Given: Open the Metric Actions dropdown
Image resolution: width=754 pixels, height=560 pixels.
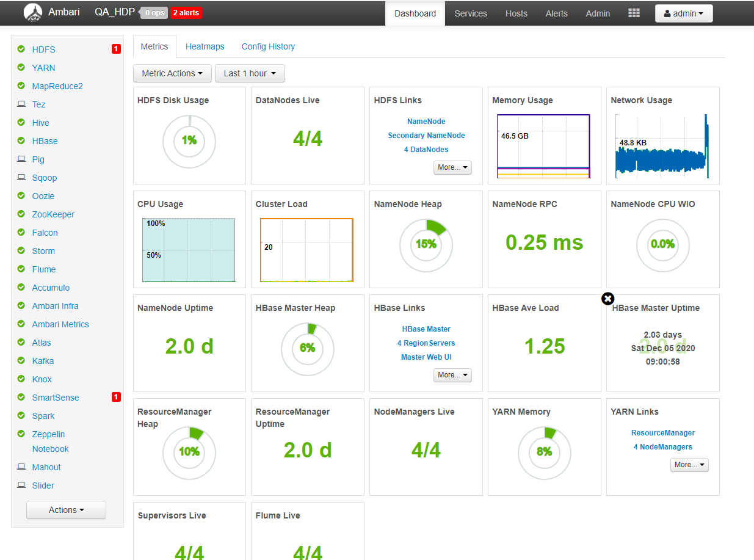Looking at the screenshot, I should tap(172, 73).
